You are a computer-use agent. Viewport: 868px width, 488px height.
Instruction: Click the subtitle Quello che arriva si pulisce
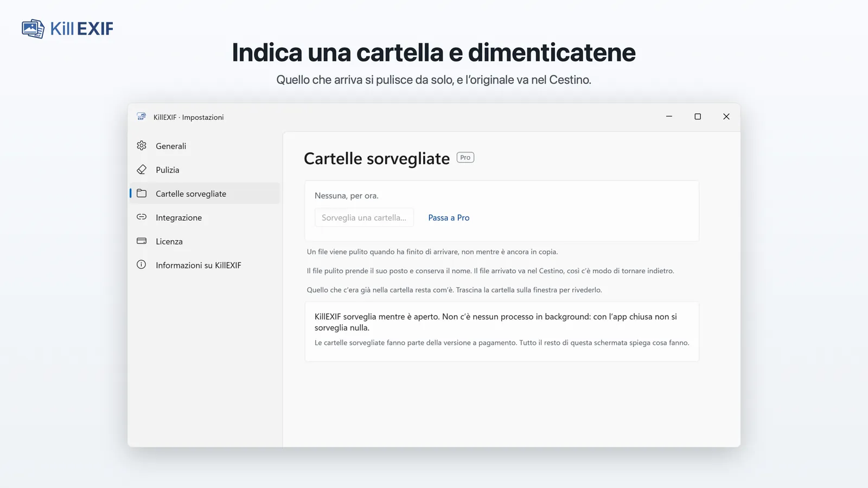434,80
